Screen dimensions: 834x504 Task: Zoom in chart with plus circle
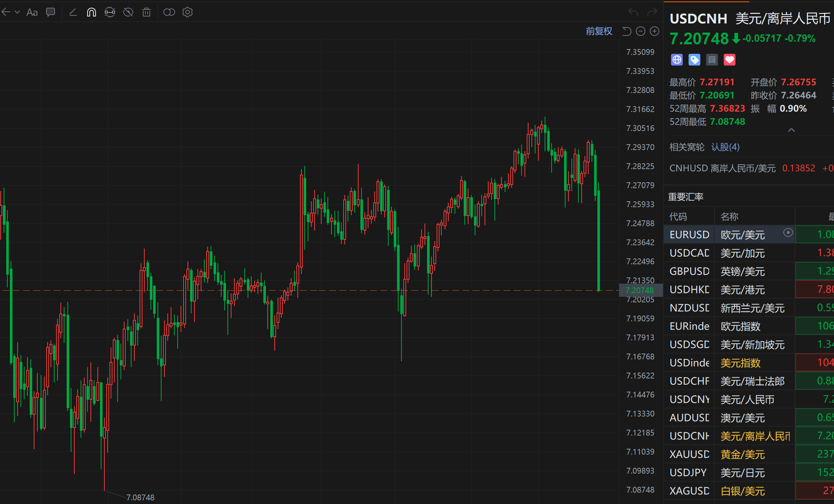click(x=655, y=31)
